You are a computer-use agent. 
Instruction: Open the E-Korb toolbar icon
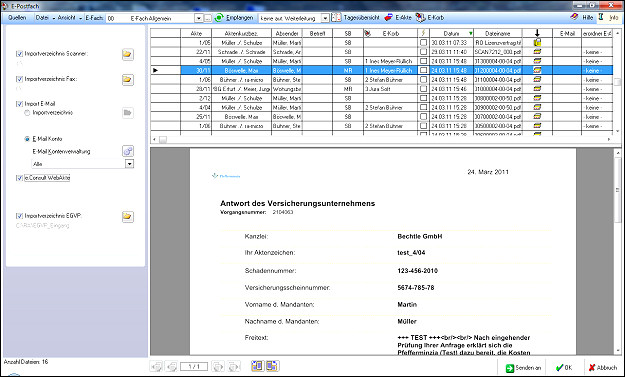(421, 18)
